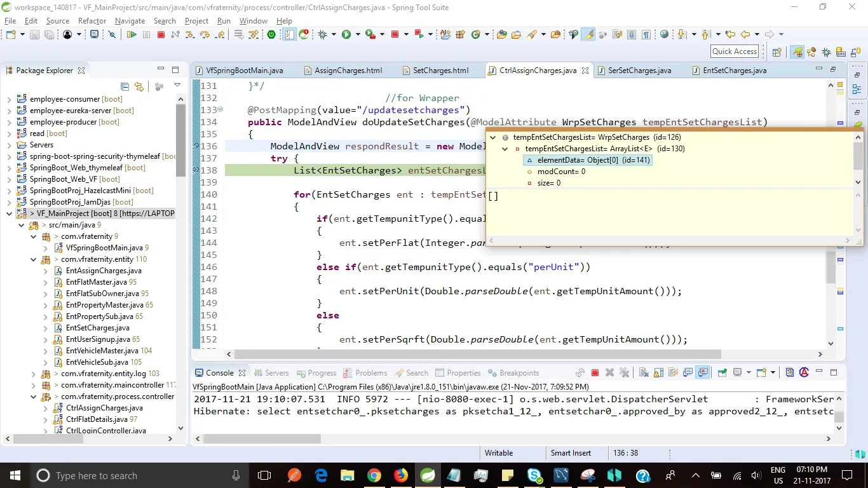The image size is (868, 488).
Task: Open the Refactor menu
Action: pyautogui.click(x=92, y=21)
